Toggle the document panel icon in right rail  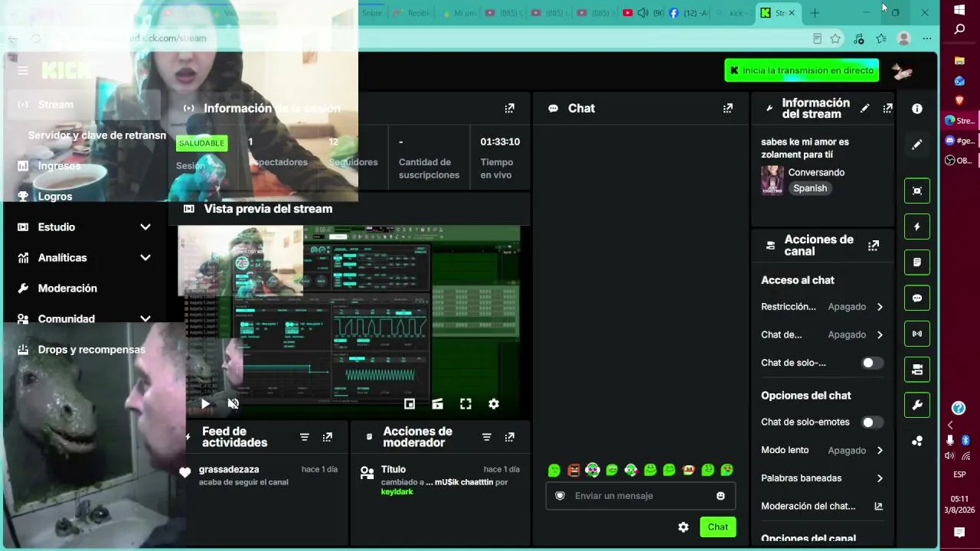tap(917, 262)
